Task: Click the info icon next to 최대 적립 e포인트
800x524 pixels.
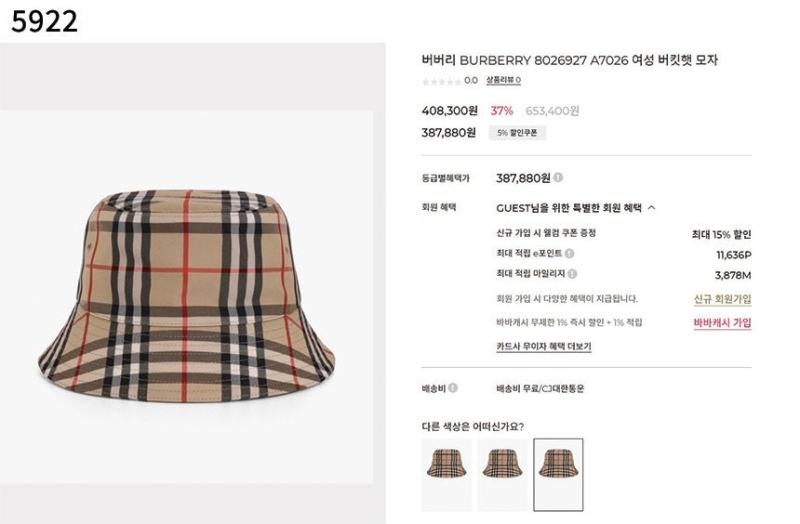Action: click(x=569, y=253)
